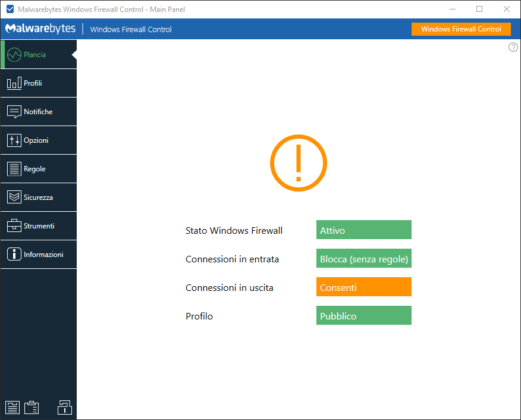Click the title bar app checkmark icon

point(10,9)
